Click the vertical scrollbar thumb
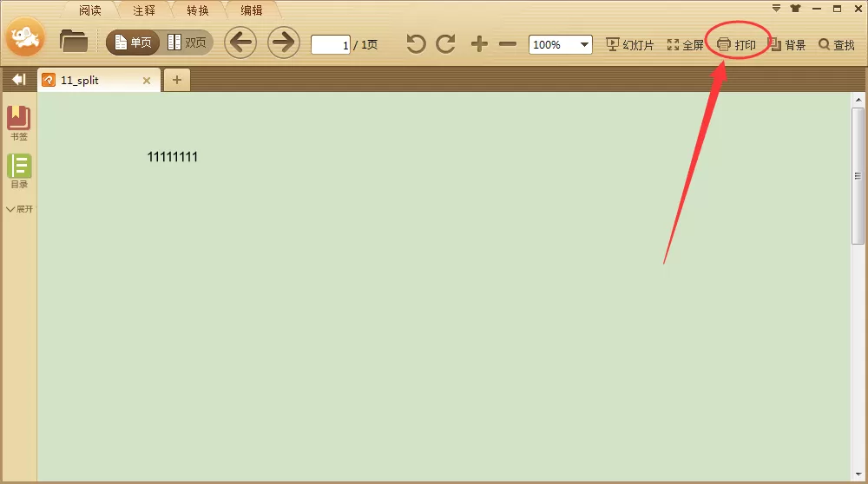Image resolution: width=868 pixels, height=484 pixels. [x=858, y=176]
